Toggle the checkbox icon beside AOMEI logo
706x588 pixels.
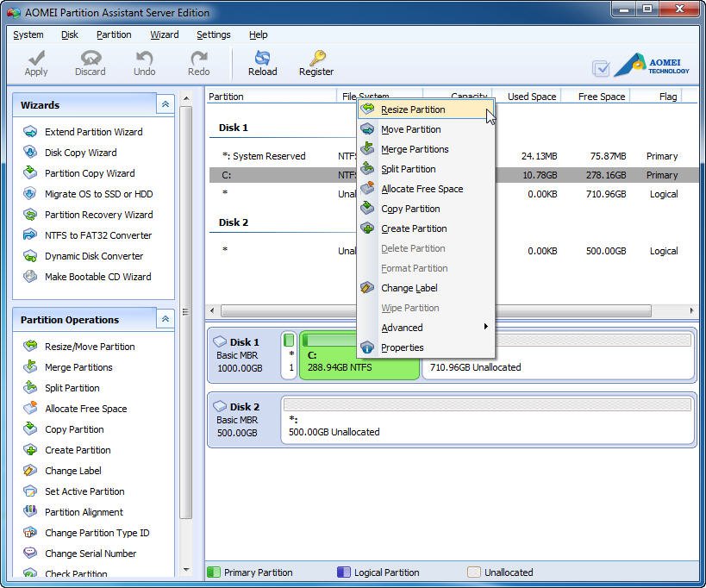pyautogui.click(x=601, y=68)
